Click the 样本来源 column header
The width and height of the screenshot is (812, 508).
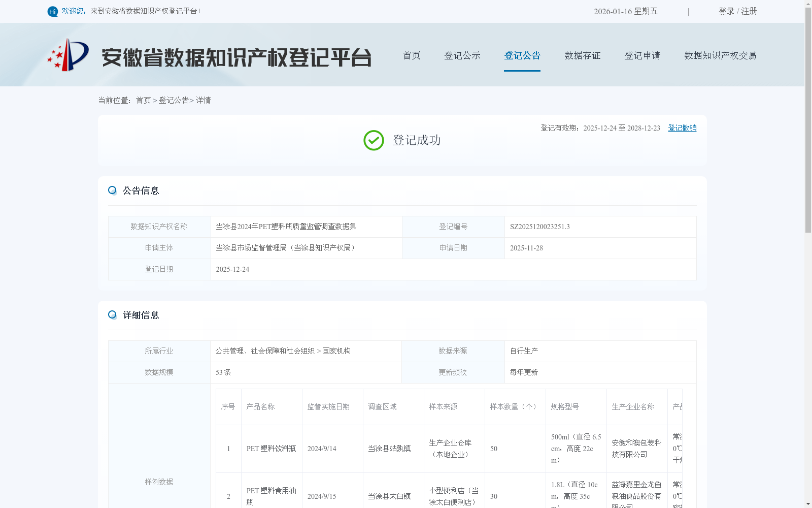coord(454,407)
